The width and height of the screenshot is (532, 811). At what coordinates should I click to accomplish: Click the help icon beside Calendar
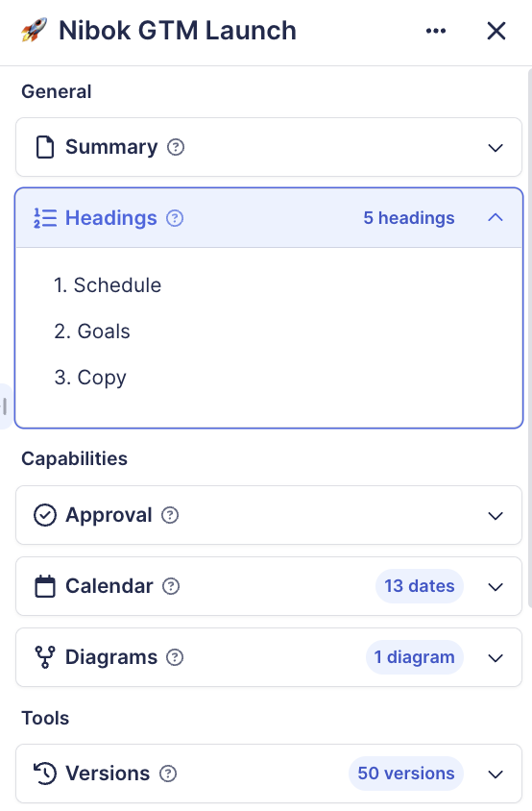coord(171,586)
